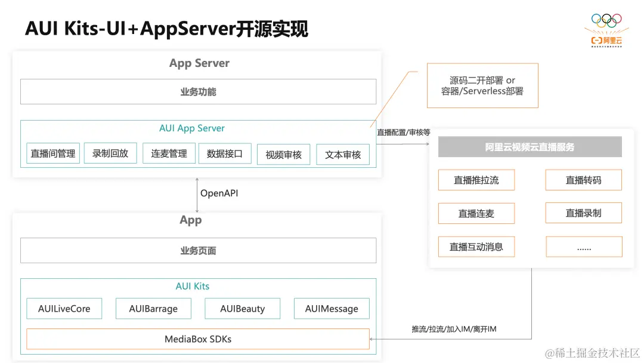
Task: Click the Alibaba Cloud Olympic logo
Action: [x=606, y=31]
